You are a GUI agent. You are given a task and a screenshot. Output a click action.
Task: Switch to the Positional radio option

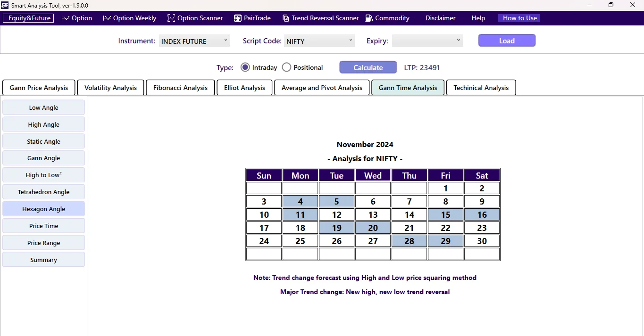[x=286, y=67]
